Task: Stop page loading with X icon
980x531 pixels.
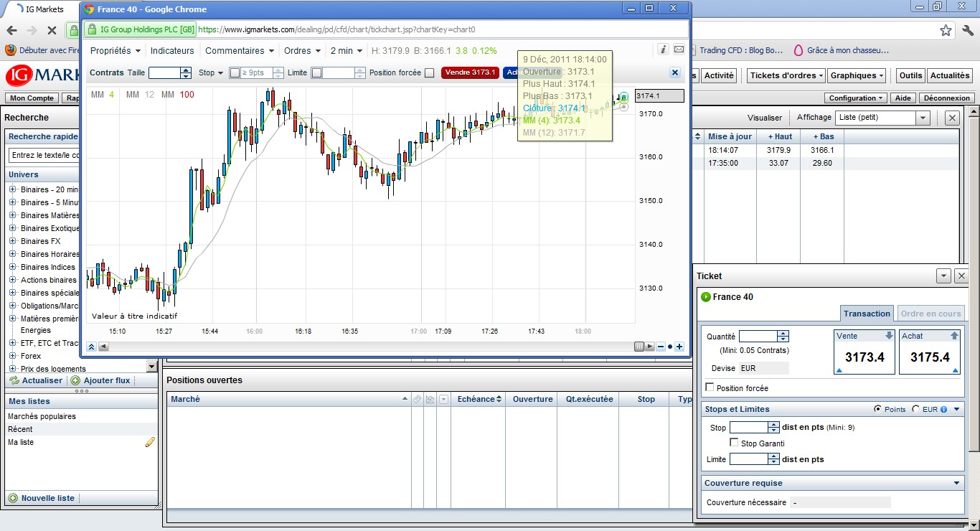Action: [52, 30]
